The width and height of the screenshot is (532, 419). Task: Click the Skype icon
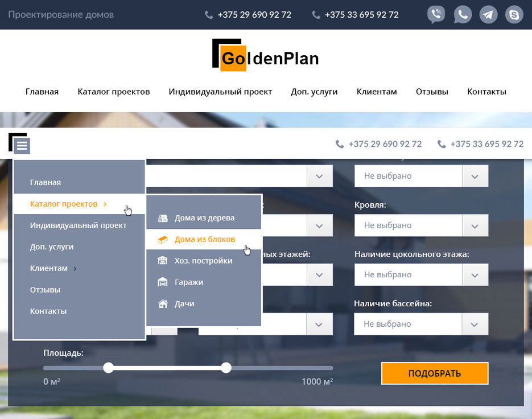tap(514, 14)
